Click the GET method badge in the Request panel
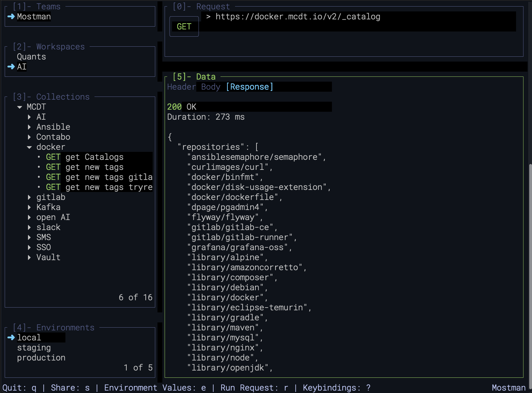This screenshot has width=532, height=393. 184,27
